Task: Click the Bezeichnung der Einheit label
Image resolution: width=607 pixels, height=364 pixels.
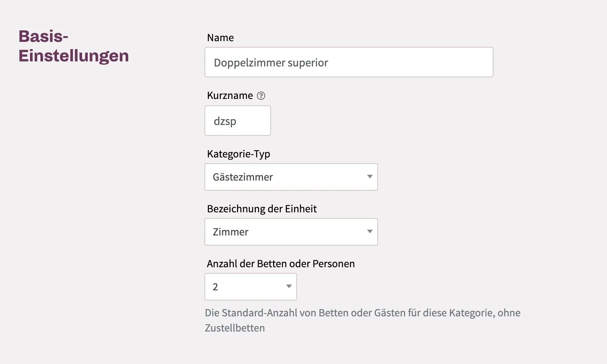Action: point(262,209)
